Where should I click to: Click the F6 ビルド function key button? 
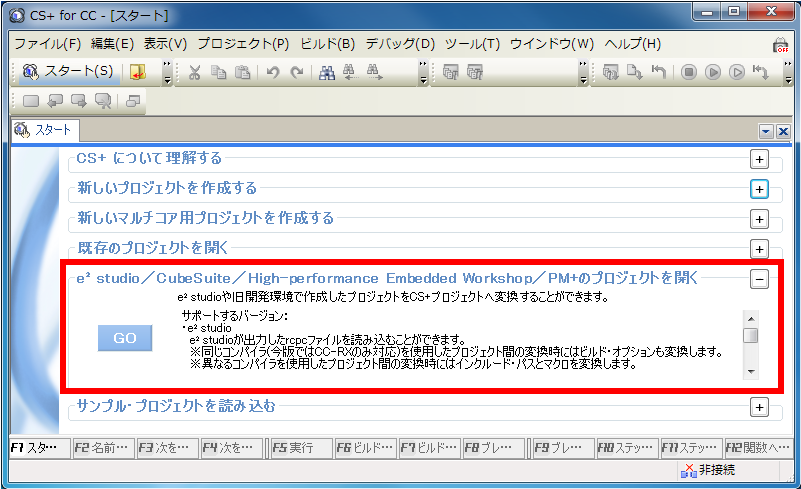coord(365,448)
